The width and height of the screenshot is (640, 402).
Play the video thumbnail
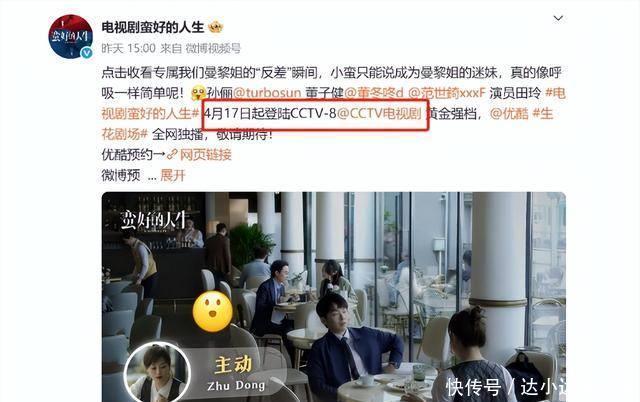tap(333, 297)
